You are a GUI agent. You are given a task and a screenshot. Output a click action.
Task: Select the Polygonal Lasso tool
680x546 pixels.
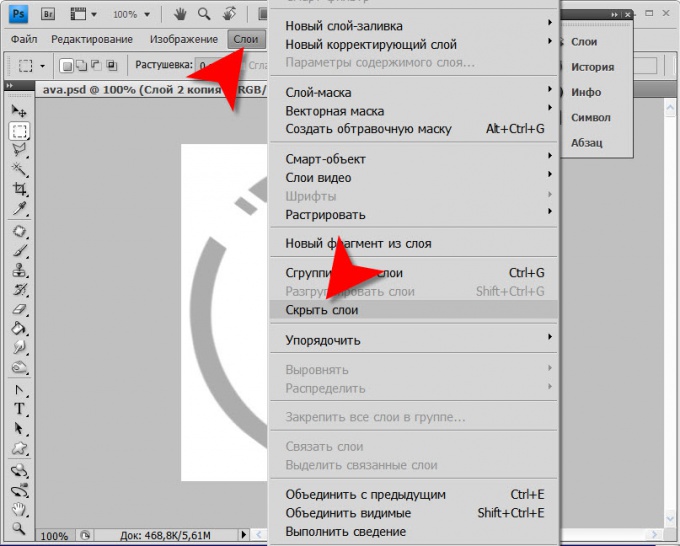(19, 150)
